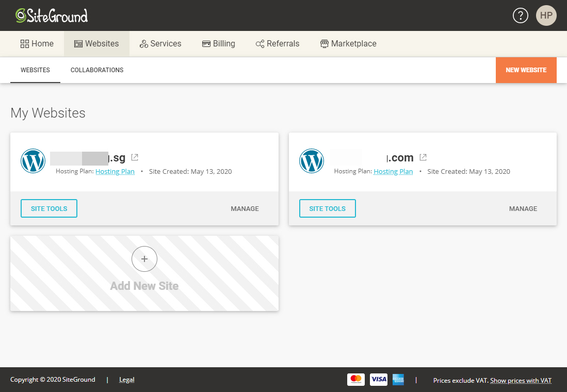Open the Services section
This screenshot has height=392, width=567.
click(x=160, y=44)
